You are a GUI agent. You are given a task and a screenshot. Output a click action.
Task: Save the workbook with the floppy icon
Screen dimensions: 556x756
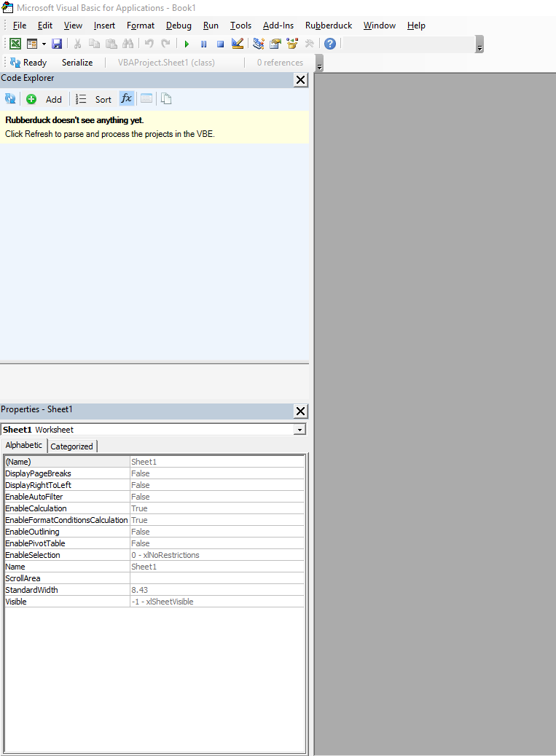pyautogui.click(x=57, y=44)
